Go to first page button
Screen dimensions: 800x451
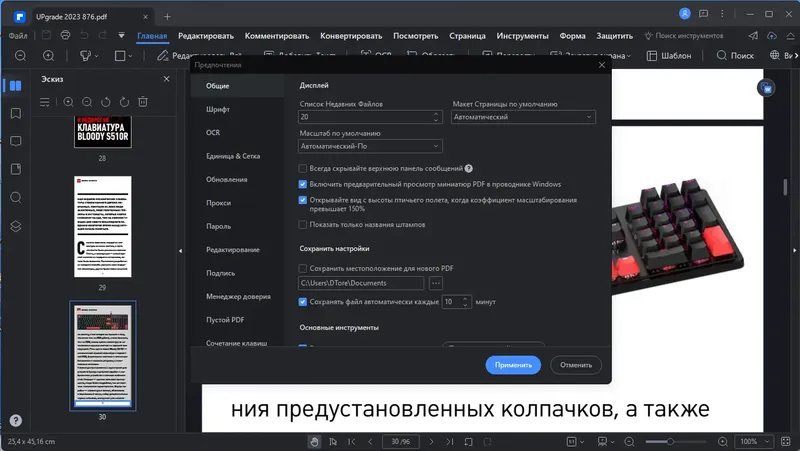(x=352, y=442)
